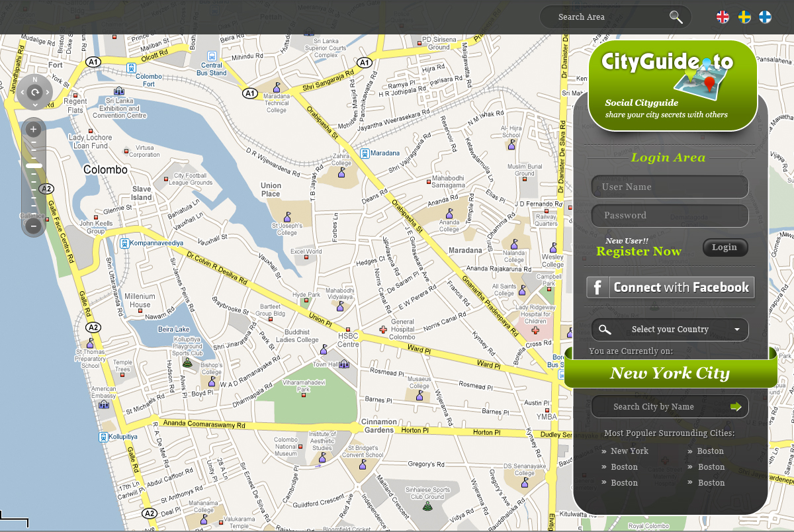The width and height of the screenshot is (794, 532).
Task: Pan map north using the N control
Action: pos(35,79)
